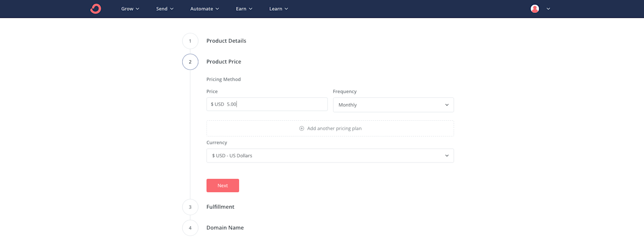Collapse the Product Price section heading

tap(224, 62)
